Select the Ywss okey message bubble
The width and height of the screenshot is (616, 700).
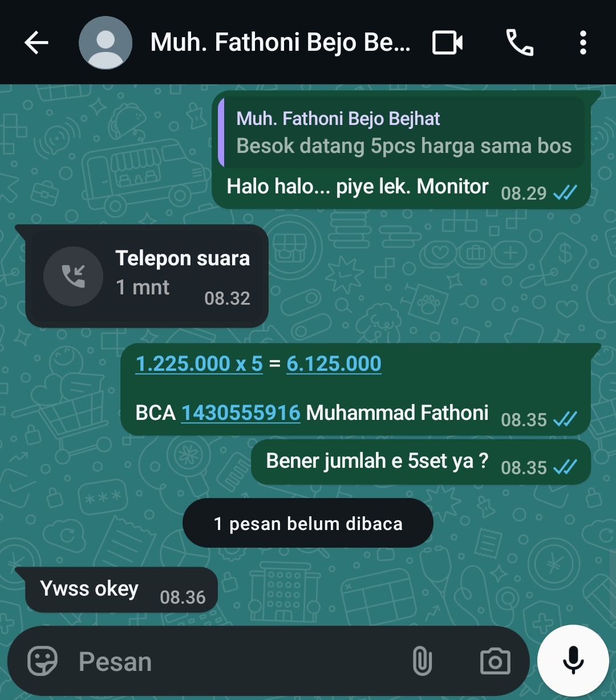click(121, 590)
